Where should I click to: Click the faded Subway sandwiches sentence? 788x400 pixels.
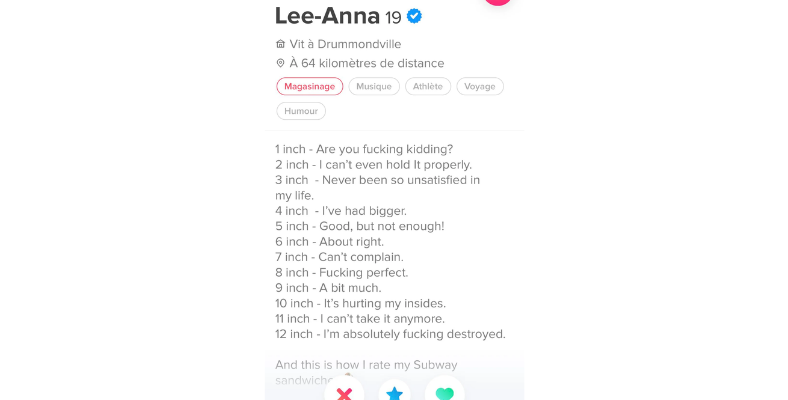point(366,366)
